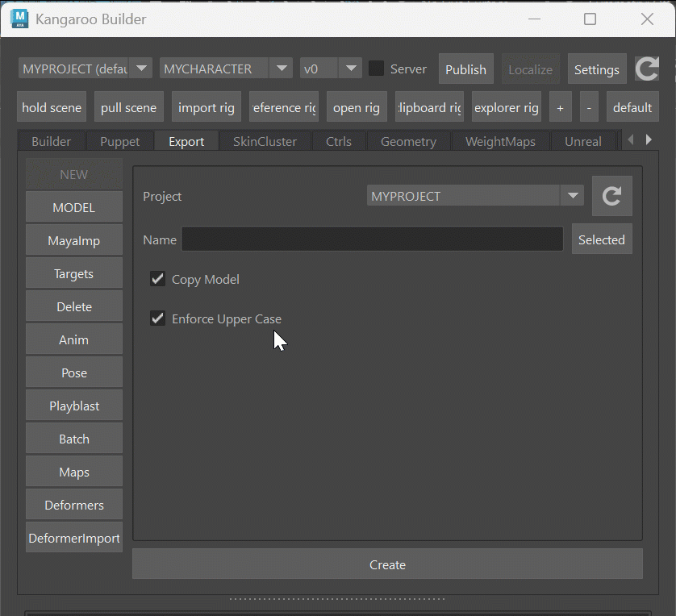Open the MYPROJECT (default) dropdown at top
The width and height of the screenshot is (676, 616).
(x=86, y=69)
